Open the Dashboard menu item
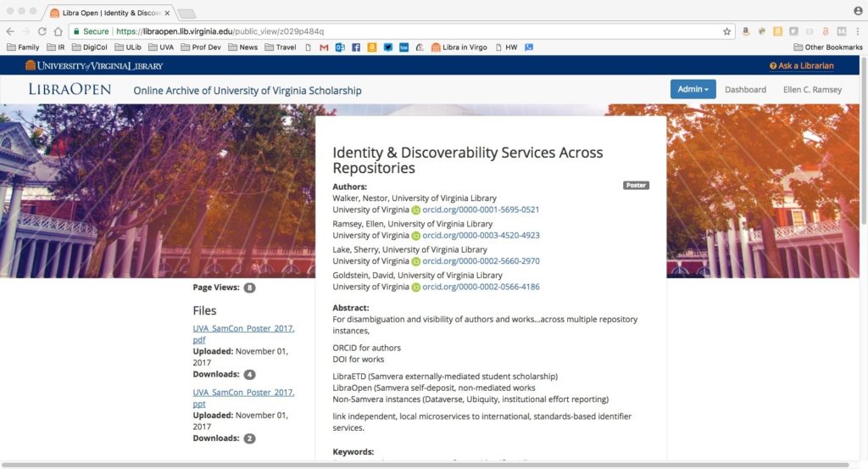The image size is (868, 469). tap(745, 90)
